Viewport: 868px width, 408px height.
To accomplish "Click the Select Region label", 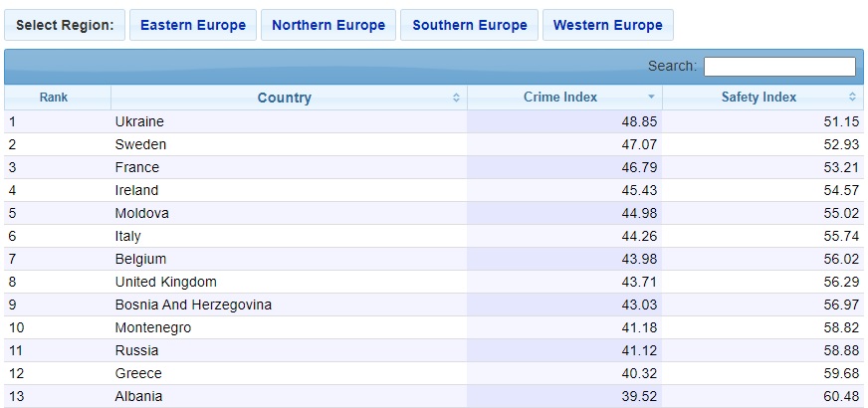I will (65, 25).
